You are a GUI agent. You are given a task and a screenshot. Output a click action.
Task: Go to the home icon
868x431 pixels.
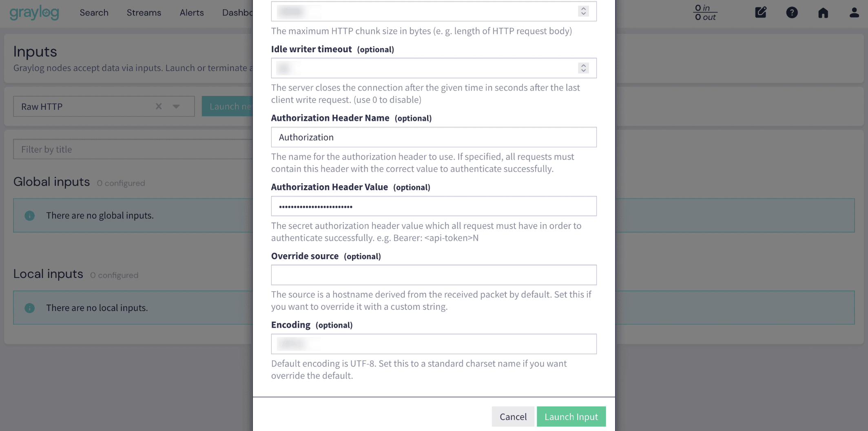[823, 13]
